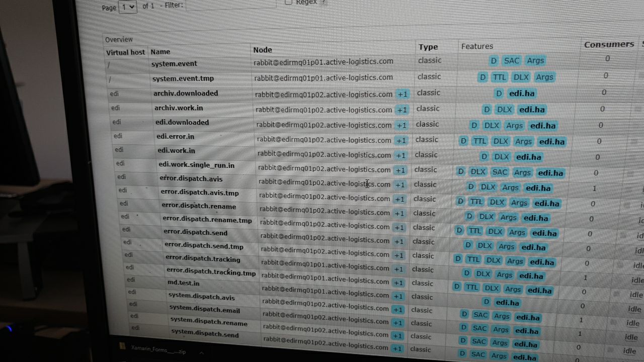Open the system.dispatch.avis queue
The image size is (644, 362).
(202, 297)
